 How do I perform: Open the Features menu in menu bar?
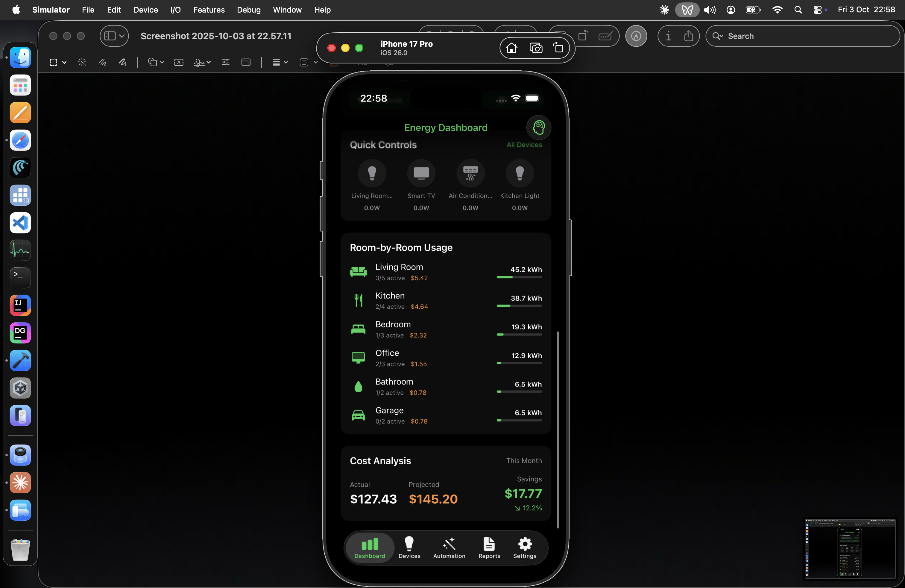click(x=209, y=10)
